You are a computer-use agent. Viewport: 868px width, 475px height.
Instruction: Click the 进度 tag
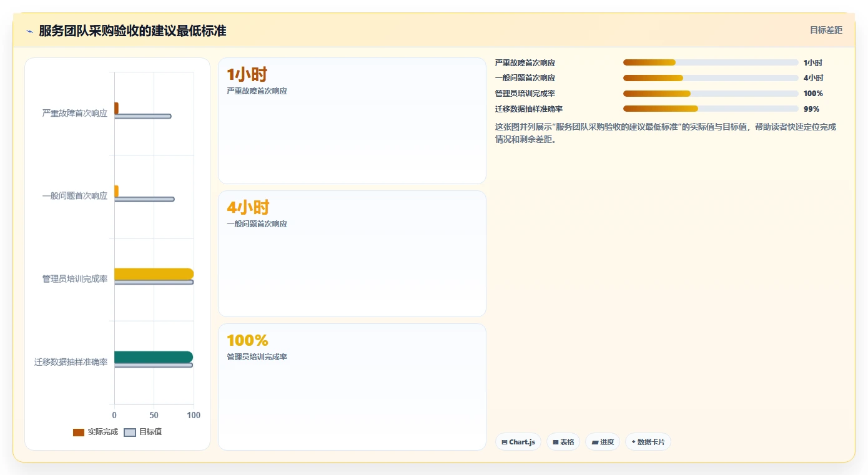click(603, 442)
